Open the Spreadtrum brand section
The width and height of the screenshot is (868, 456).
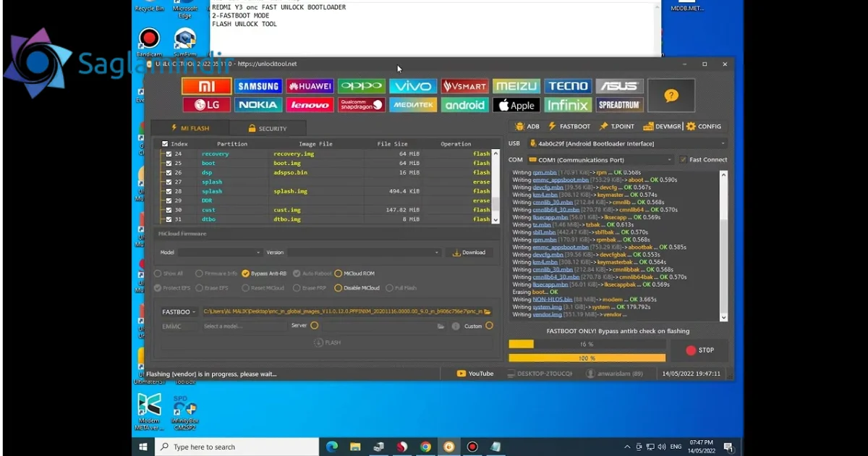pyautogui.click(x=620, y=105)
